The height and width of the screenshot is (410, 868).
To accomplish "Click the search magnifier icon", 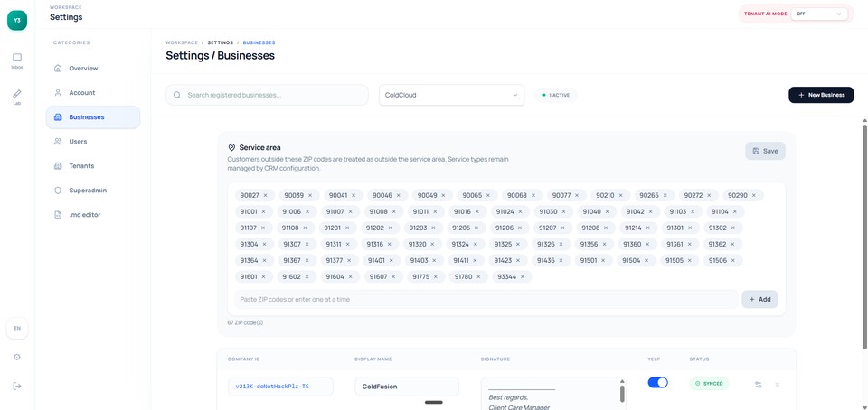I will [177, 95].
